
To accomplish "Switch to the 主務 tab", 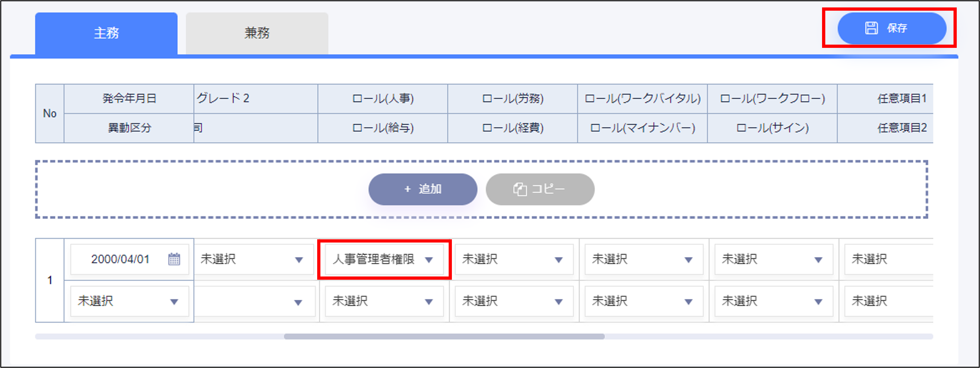I will [106, 33].
